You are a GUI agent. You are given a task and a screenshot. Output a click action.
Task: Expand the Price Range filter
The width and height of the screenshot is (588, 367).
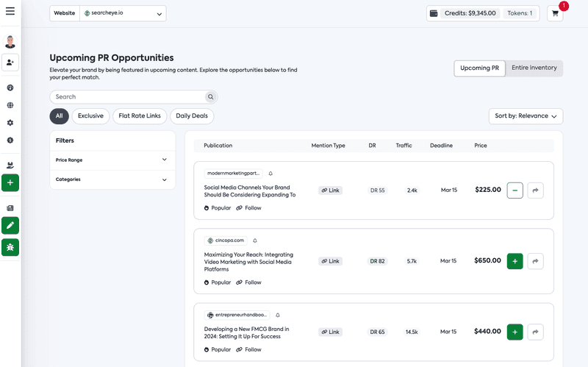pos(112,160)
